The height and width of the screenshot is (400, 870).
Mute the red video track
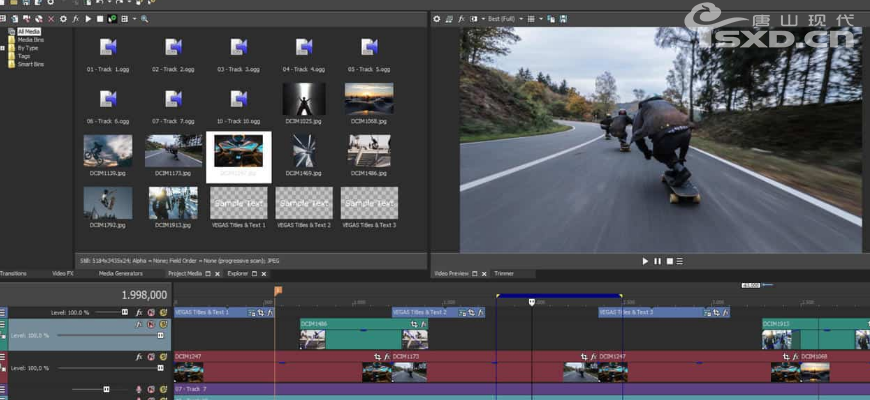click(x=151, y=357)
